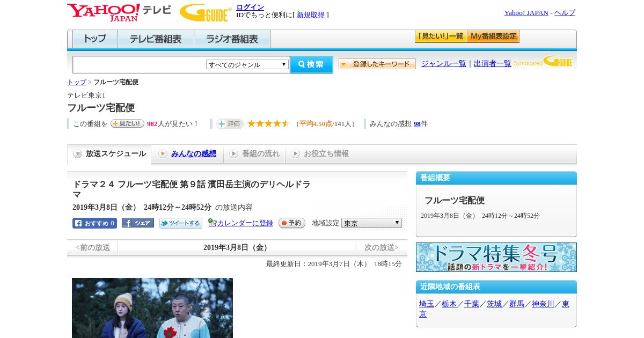
Task: Select the 番組の流れ tab
Action: 254,154
